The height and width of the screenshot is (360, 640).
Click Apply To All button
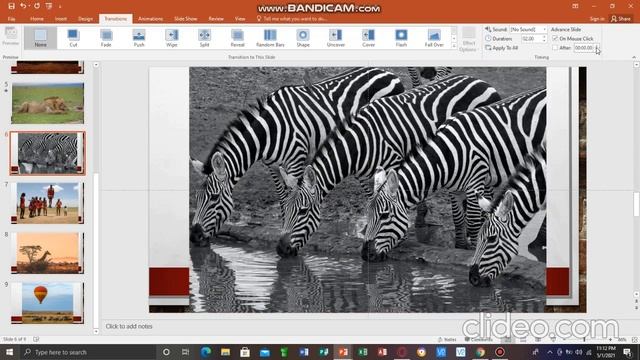point(502,48)
